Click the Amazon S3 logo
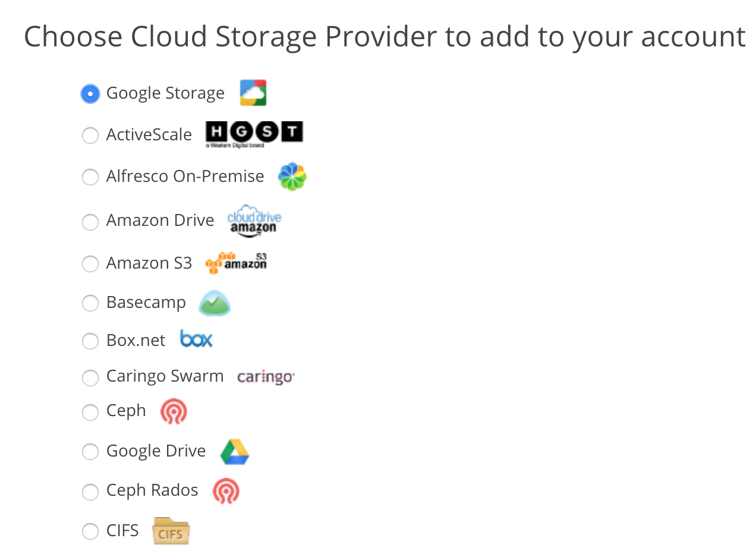Screen dimensions: 756x554 coord(236,263)
